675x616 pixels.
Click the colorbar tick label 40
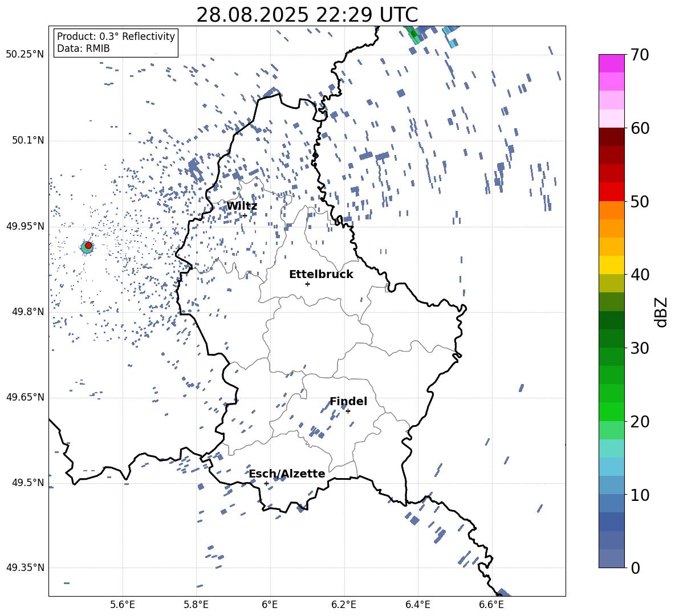click(x=640, y=275)
